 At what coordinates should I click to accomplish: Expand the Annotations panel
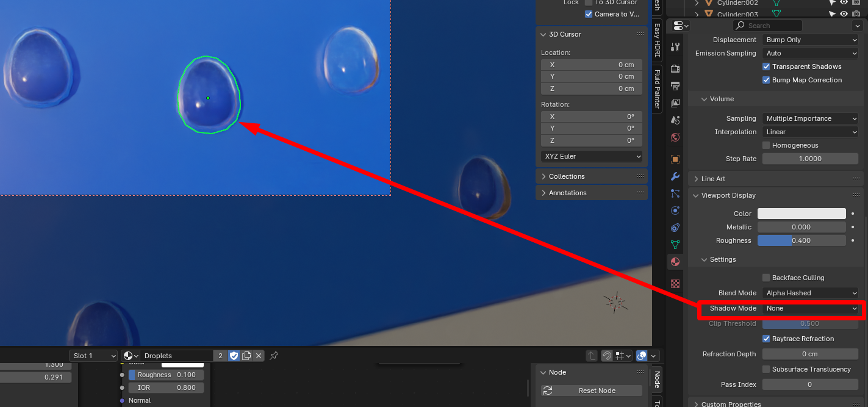567,193
